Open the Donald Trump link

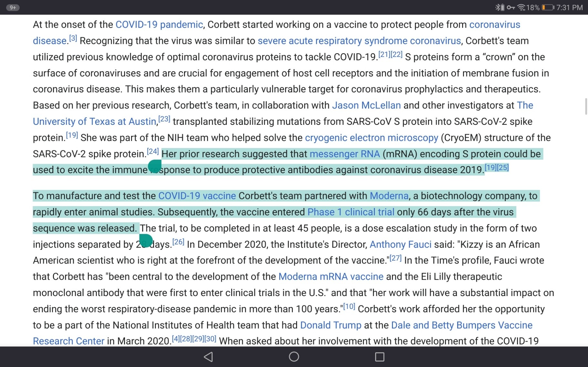331,325
